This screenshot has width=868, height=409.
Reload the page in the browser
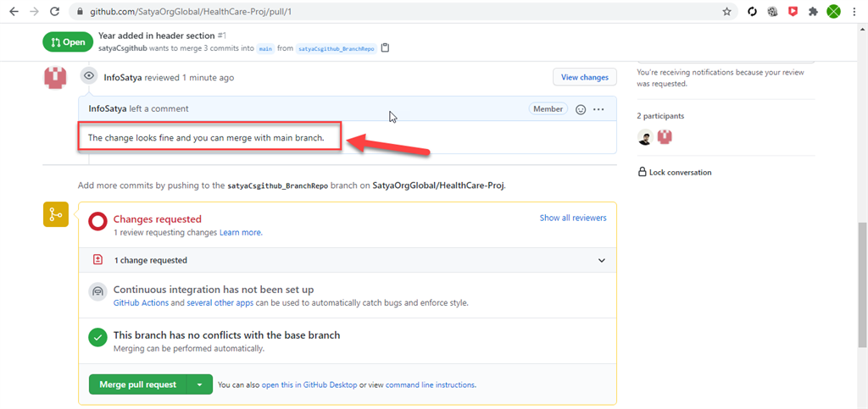pos(54,12)
